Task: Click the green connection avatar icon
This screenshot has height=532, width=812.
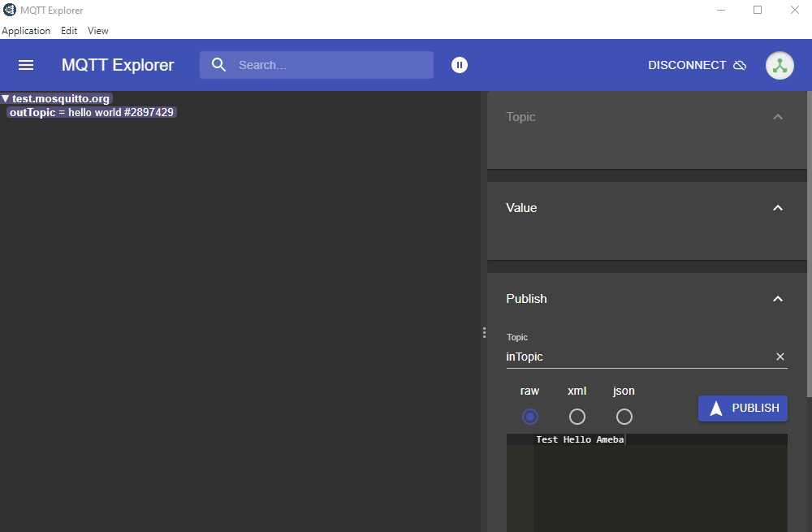Action: [780, 66]
